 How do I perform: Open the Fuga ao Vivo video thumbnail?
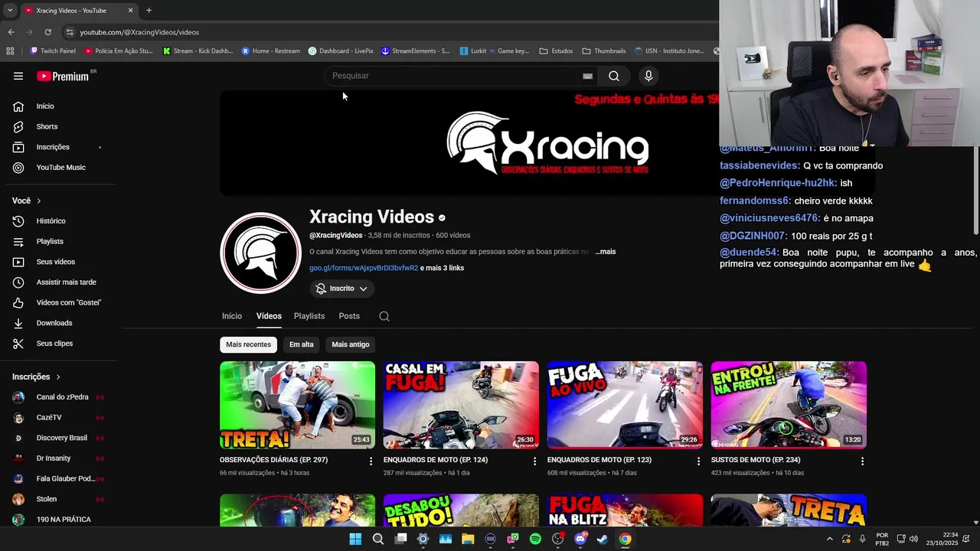point(625,405)
